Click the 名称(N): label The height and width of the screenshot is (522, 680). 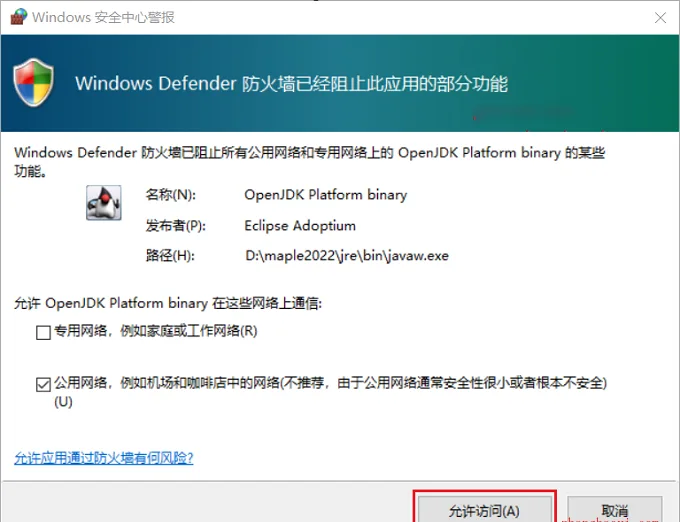pos(171,195)
